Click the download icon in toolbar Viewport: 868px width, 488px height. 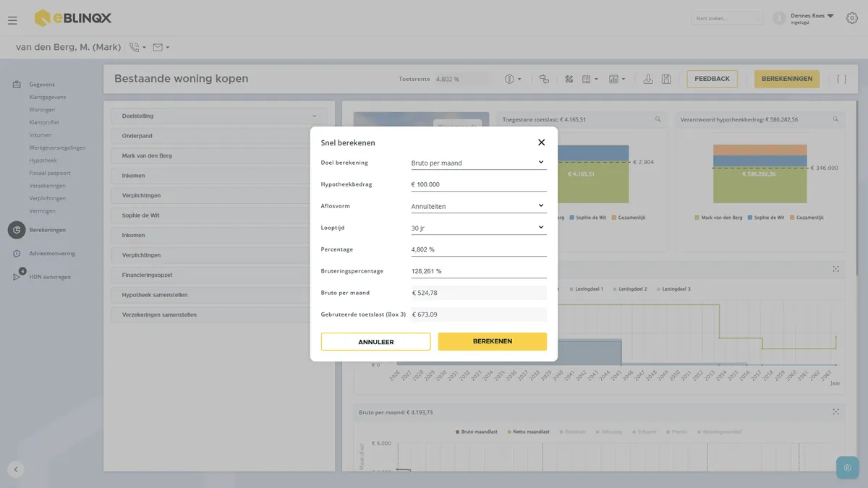pos(648,79)
